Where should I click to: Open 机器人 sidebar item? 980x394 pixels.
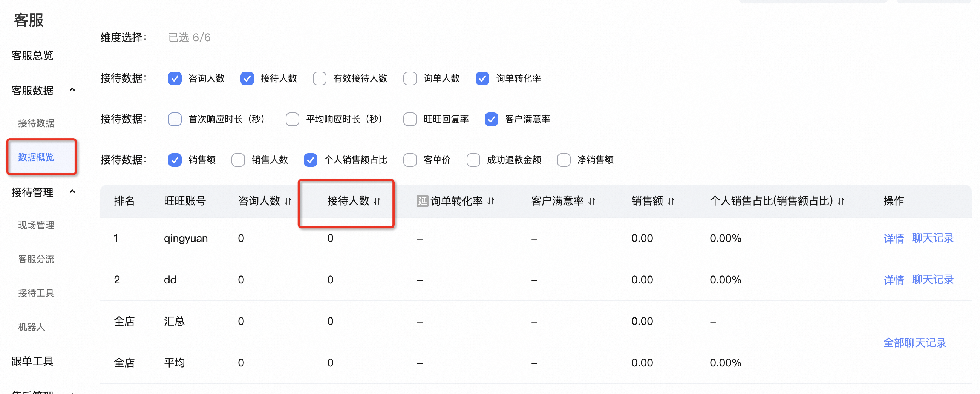pyautogui.click(x=32, y=327)
